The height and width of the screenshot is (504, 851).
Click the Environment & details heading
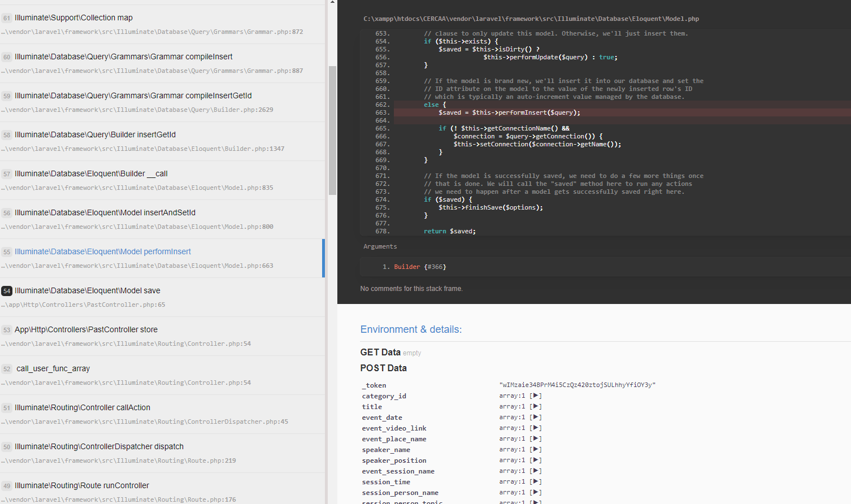411,329
